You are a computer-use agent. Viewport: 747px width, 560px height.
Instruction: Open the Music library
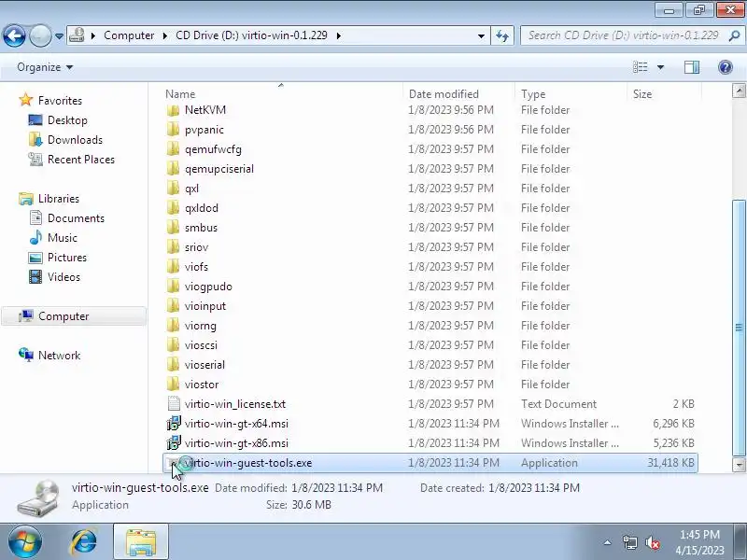pyautogui.click(x=62, y=238)
